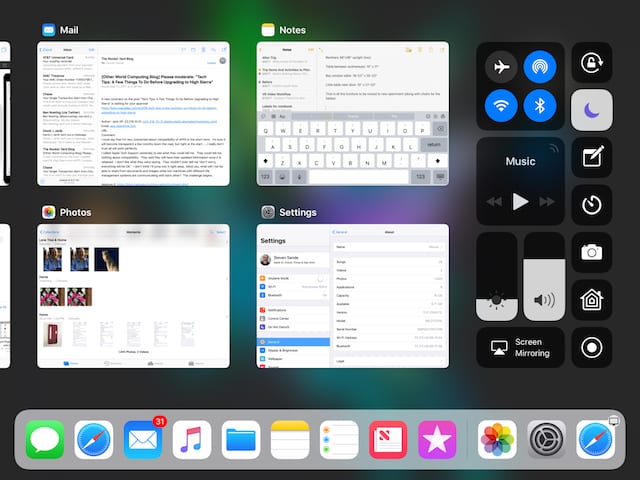Start screen recording

[591, 347]
